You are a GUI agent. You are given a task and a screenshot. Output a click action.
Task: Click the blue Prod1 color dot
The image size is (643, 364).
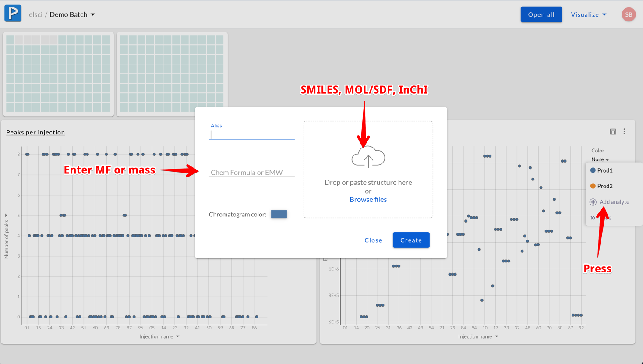[x=593, y=170]
